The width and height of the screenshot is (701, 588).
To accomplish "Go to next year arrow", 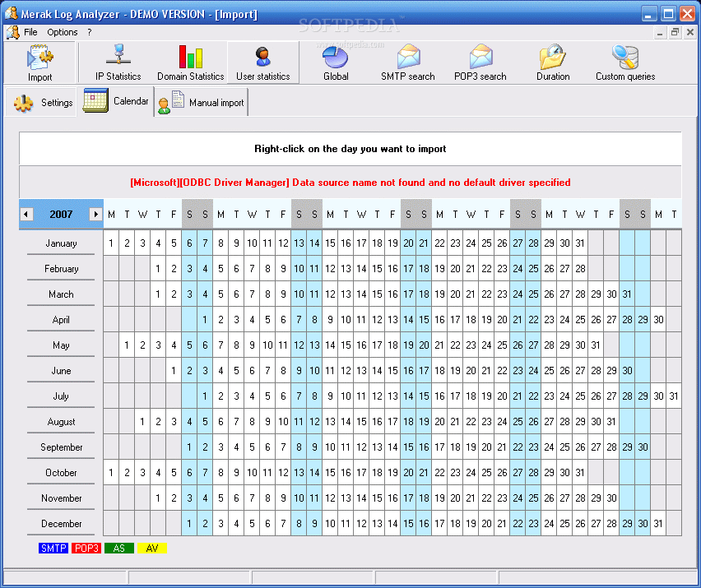I will pyautogui.click(x=95, y=214).
